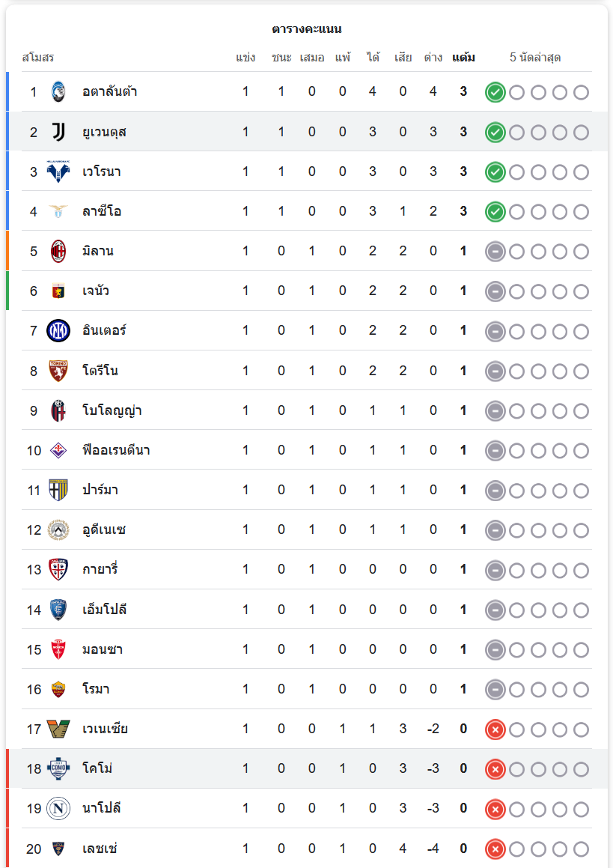Click the Juventus club logo
This screenshot has height=868, width=613.
pyautogui.click(x=58, y=132)
